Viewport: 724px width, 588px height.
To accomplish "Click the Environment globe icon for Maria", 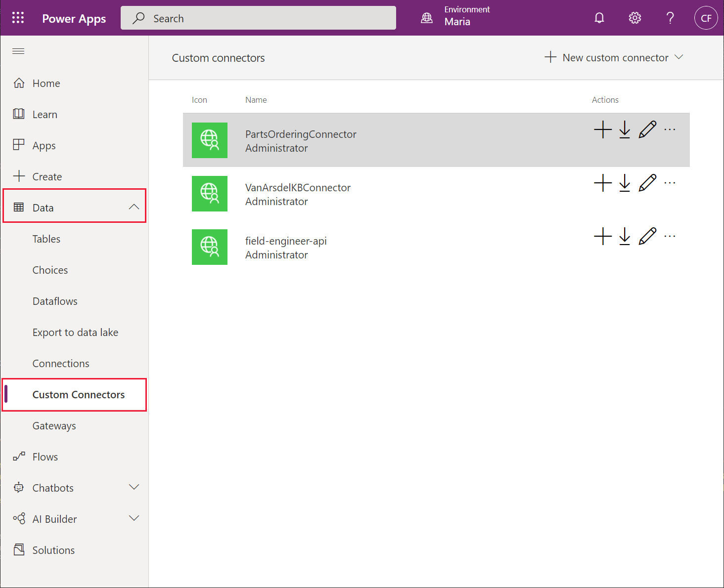I will click(426, 18).
